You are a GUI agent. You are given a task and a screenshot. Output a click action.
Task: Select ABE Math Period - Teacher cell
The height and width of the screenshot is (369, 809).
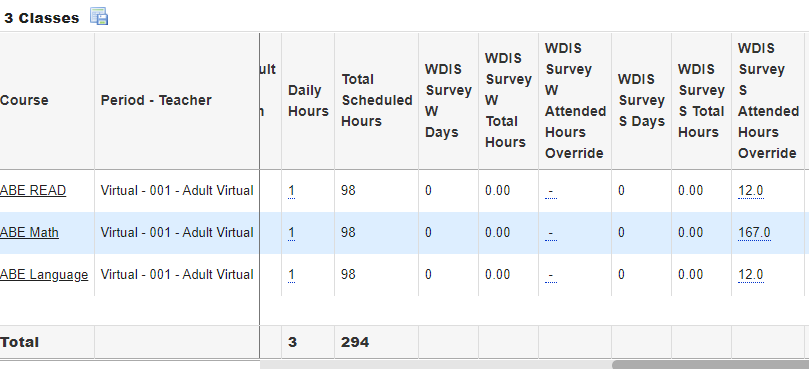point(177,232)
